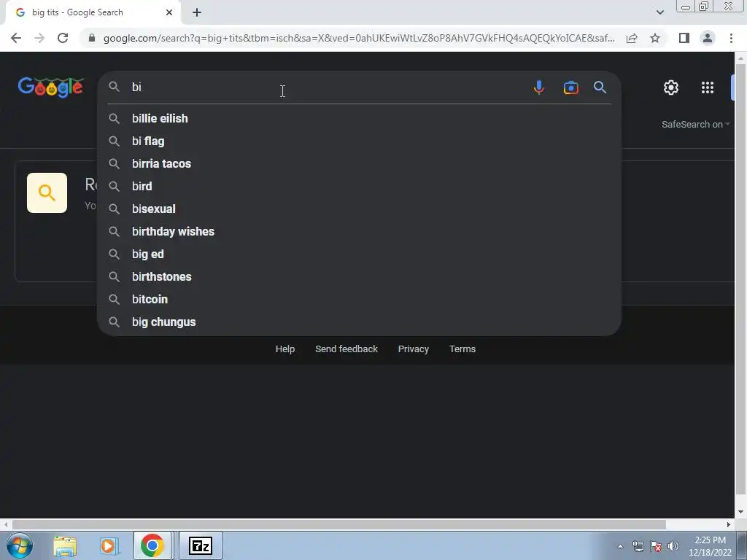Show hidden tray icons arrow
Image resolution: width=747 pixels, height=560 pixels.
click(x=620, y=546)
